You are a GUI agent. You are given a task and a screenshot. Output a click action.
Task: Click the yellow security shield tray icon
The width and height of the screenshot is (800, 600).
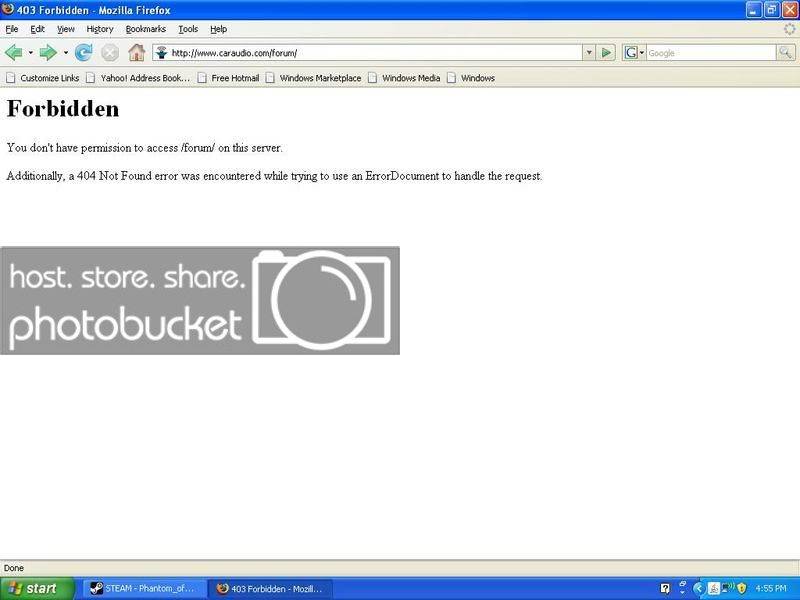tap(742, 588)
